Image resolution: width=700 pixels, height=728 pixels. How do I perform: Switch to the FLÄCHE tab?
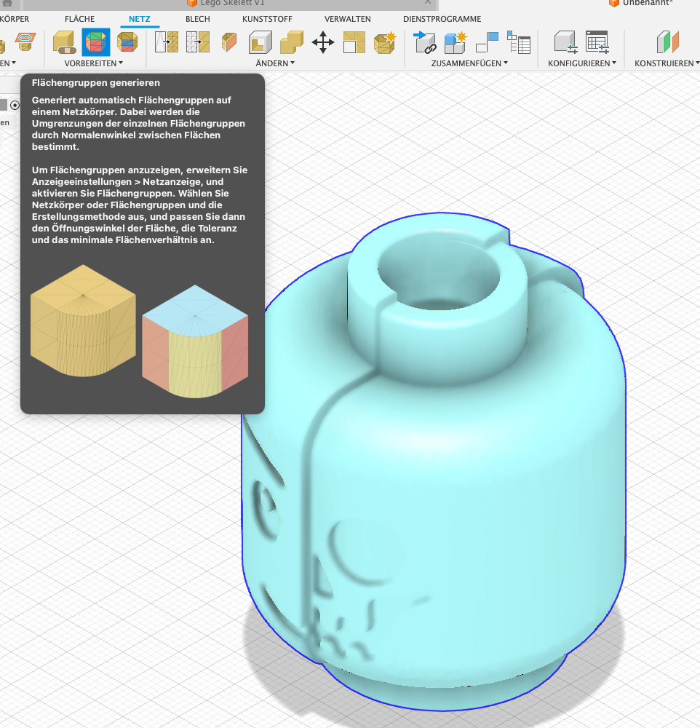tap(79, 19)
